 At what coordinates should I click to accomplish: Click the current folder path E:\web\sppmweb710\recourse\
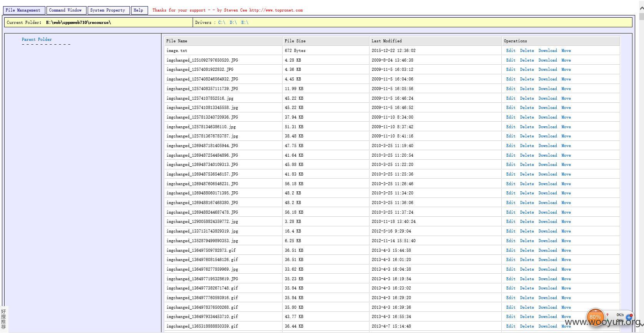tap(78, 22)
